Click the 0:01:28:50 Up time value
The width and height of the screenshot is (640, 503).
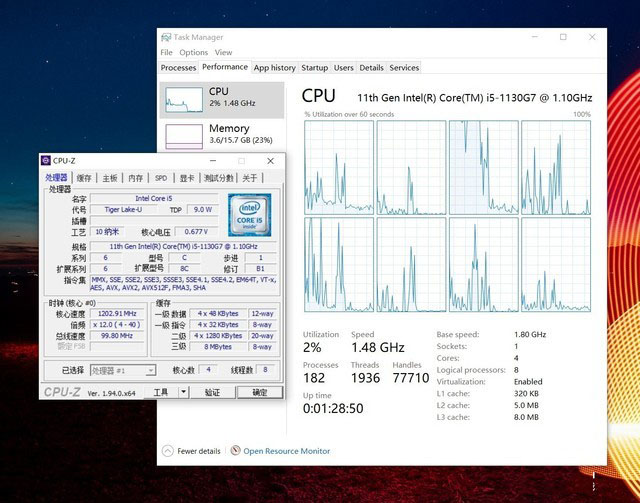click(333, 408)
